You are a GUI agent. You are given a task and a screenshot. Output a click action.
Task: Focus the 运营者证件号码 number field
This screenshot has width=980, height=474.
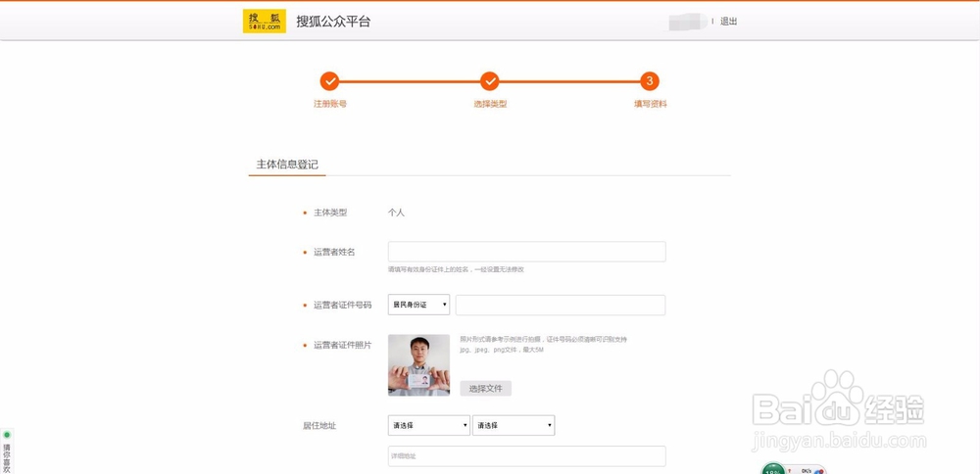561,306
